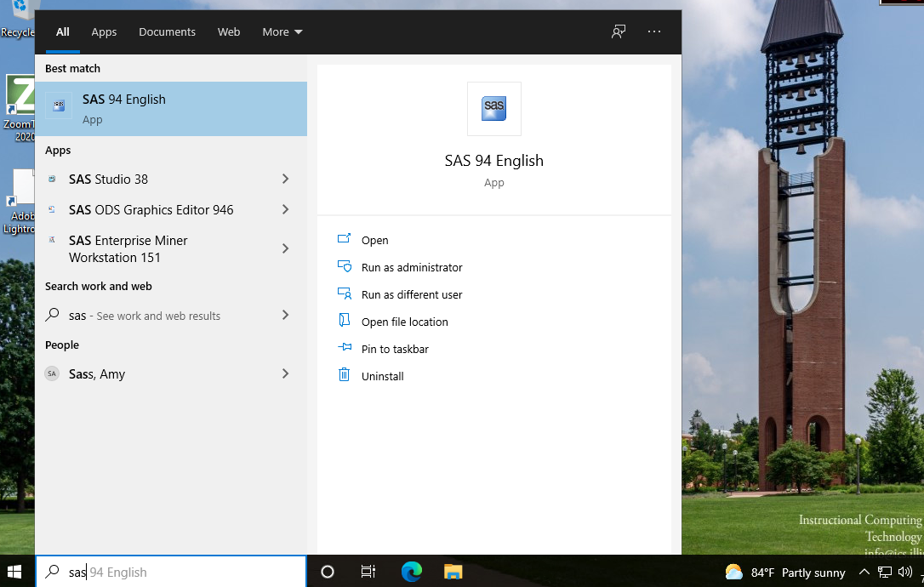
Task: Choose Run as administrator
Action: (412, 267)
